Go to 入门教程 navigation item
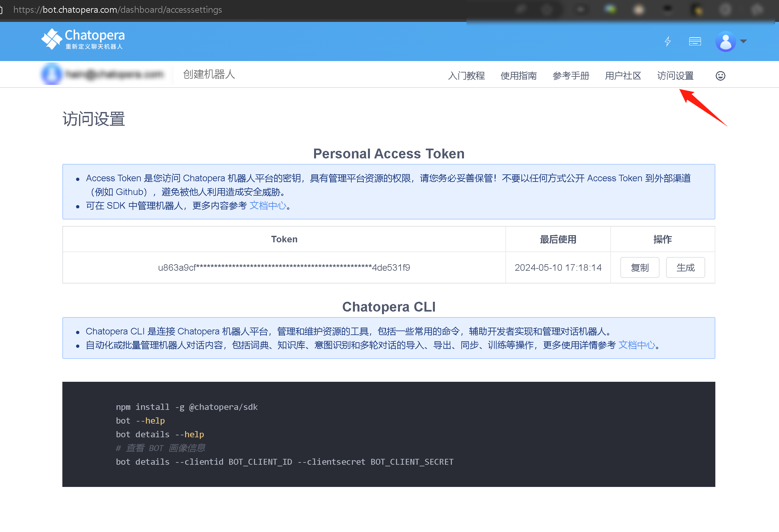The width and height of the screenshot is (779, 532). (x=466, y=76)
